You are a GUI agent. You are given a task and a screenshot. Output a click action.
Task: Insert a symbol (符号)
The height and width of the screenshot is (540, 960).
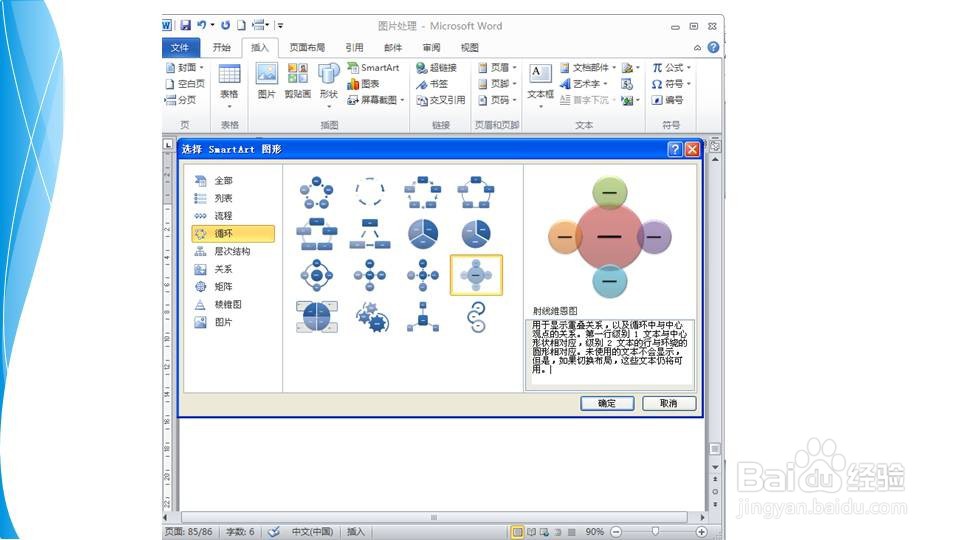(672, 84)
